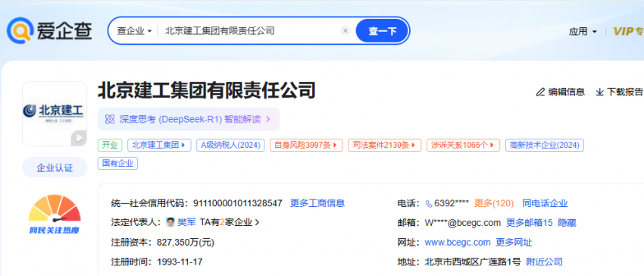Open the 同电话企业 link

545,203
